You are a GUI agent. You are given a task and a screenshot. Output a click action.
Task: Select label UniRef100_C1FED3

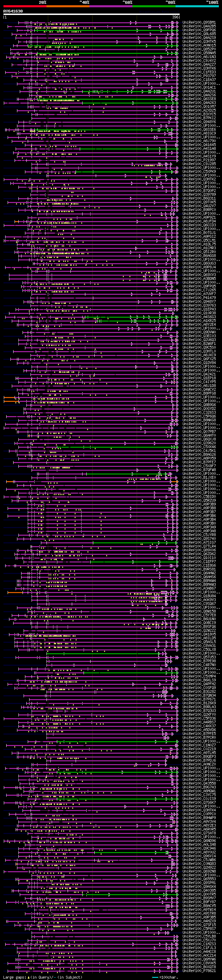tap(199, 72)
